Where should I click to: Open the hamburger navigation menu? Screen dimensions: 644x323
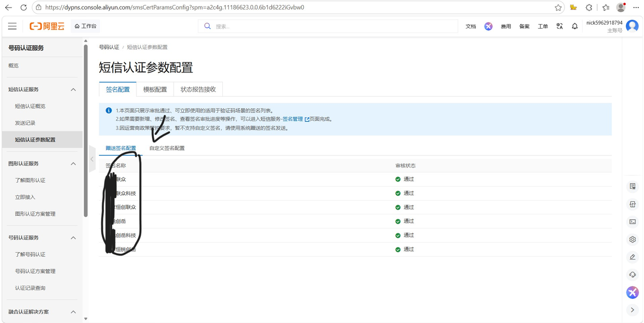coord(12,26)
